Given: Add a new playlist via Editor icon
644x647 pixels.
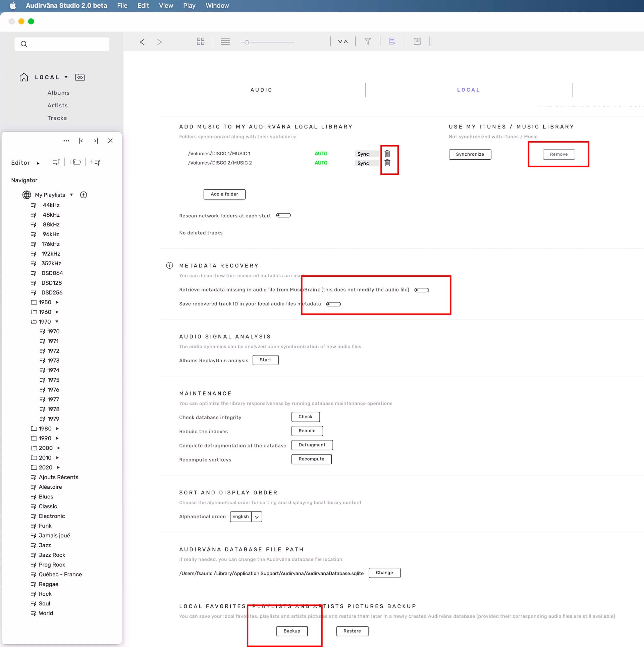Looking at the screenshot, I should (54, 162).
